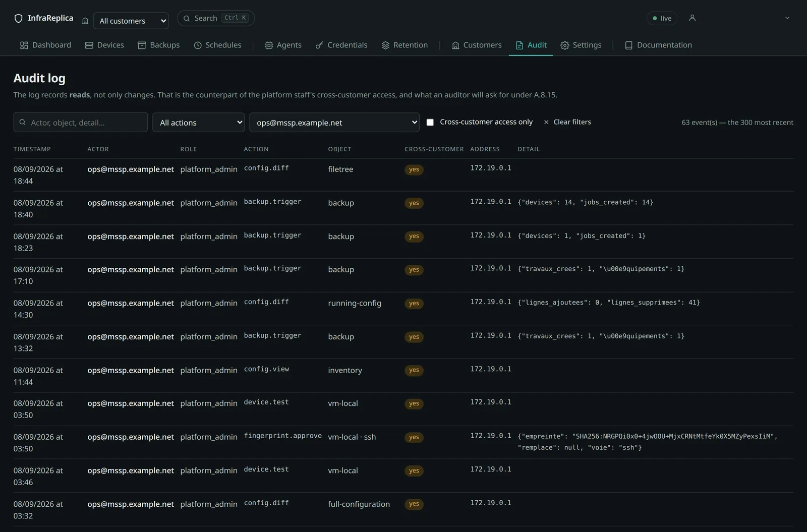Click the TIMESTAMP column header
The height and width of the screenshot is (532, 807).
tap(32, 149)
